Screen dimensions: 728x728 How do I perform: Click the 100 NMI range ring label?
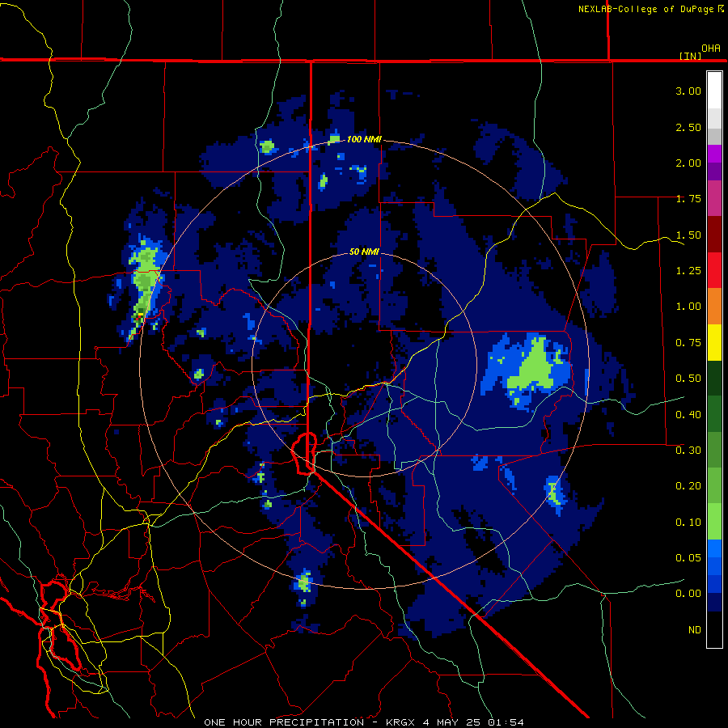(364, 139)
